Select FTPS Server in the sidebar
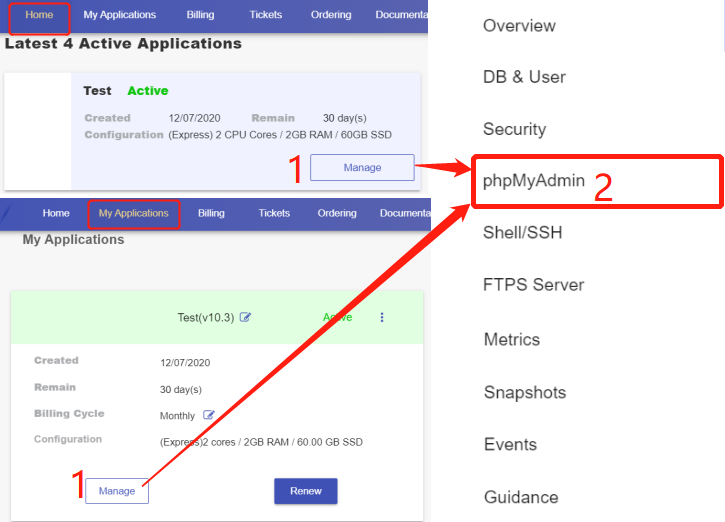The width and height of the screenshot is (725, 522). pyautogui.click(x=533, y=285)
